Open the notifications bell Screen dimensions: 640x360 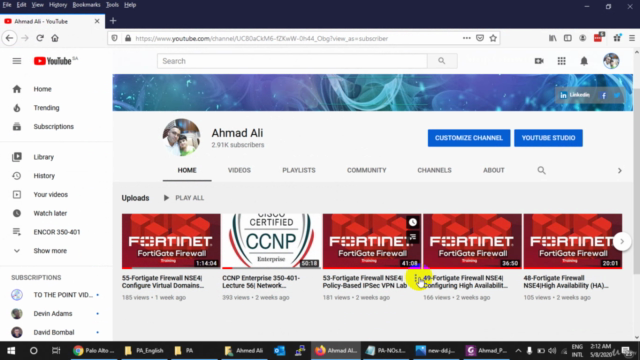[x=584, y=61]
